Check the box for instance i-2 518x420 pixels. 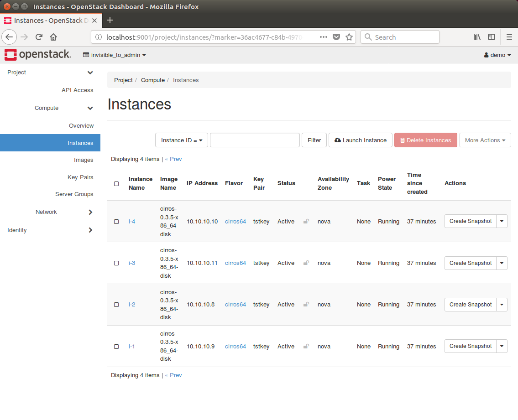(116, 305)
